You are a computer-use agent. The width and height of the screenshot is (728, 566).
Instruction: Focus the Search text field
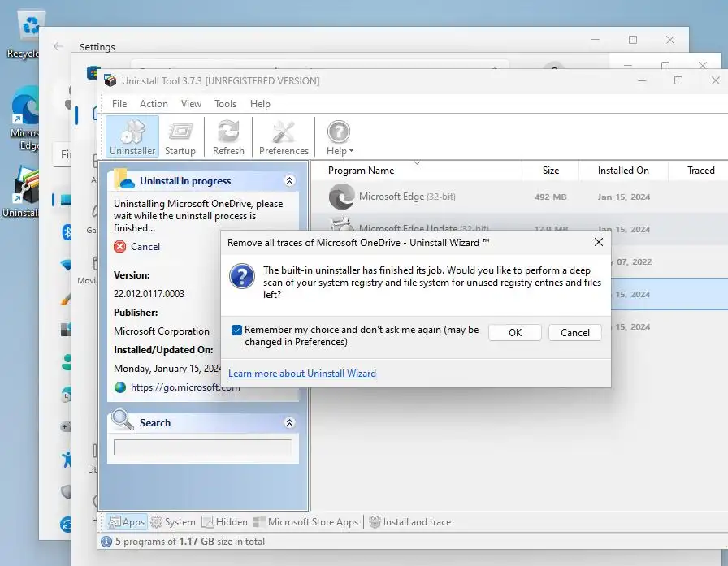click(203, 447)
